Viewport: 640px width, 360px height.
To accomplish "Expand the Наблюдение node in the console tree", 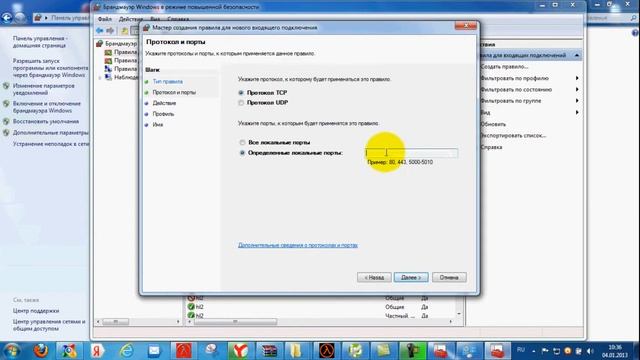I will (x=100, y=77).
